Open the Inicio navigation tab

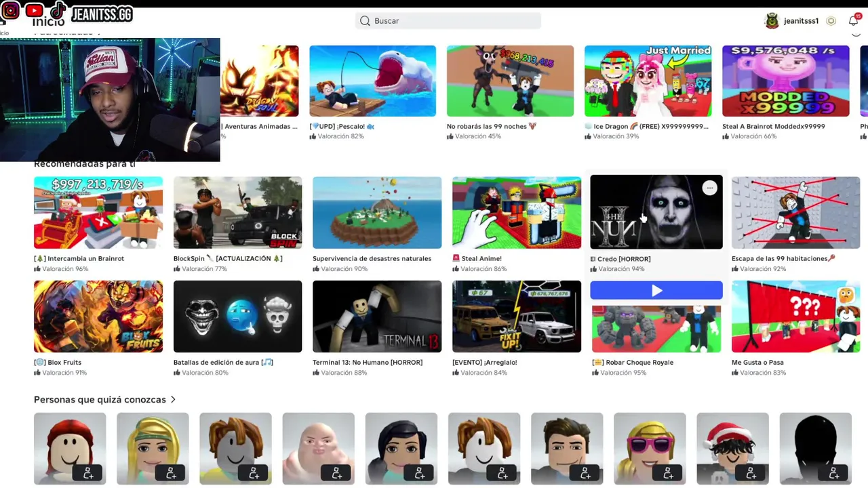pos(48,22)
